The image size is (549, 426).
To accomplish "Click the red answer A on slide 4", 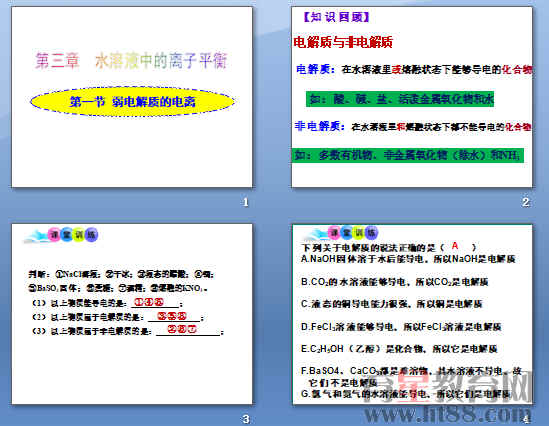I will point(455,246).
